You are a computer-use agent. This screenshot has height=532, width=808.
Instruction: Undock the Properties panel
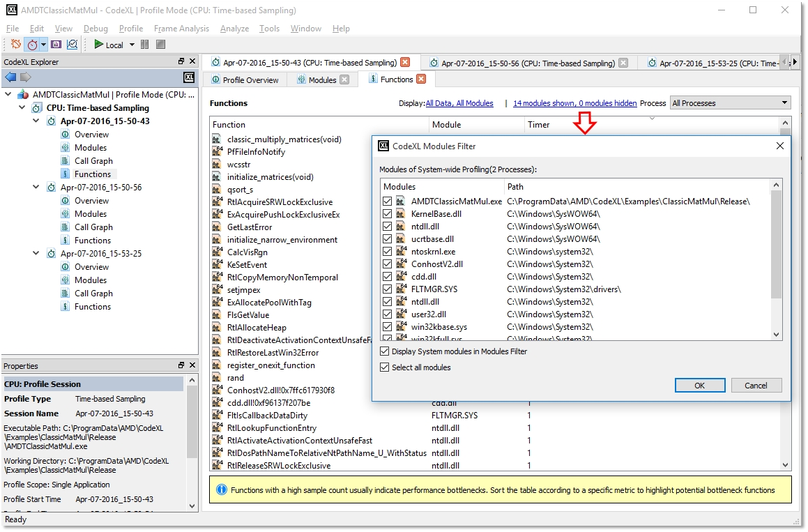(181, 365)
